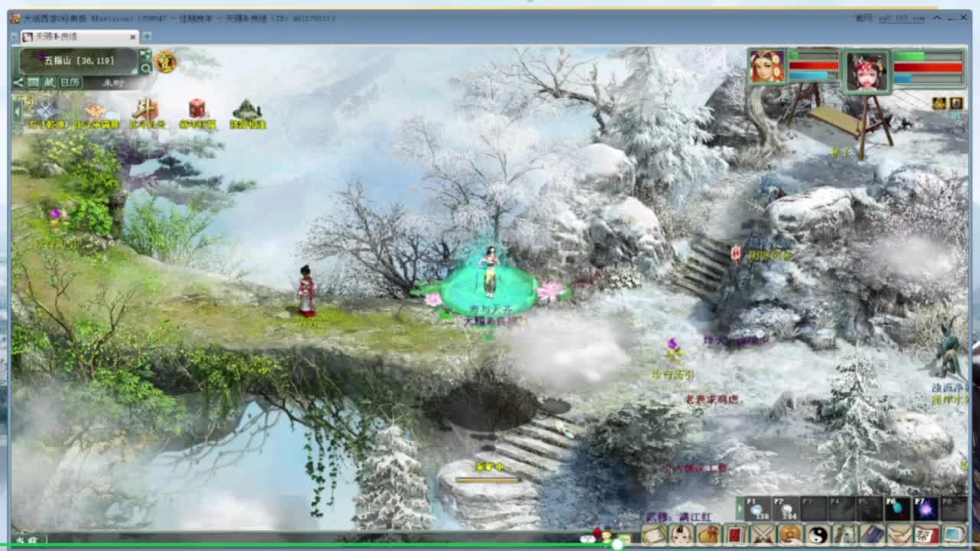Open the green mountain activity icon
This screenshot has width=980, height=551.
(247, 110)
